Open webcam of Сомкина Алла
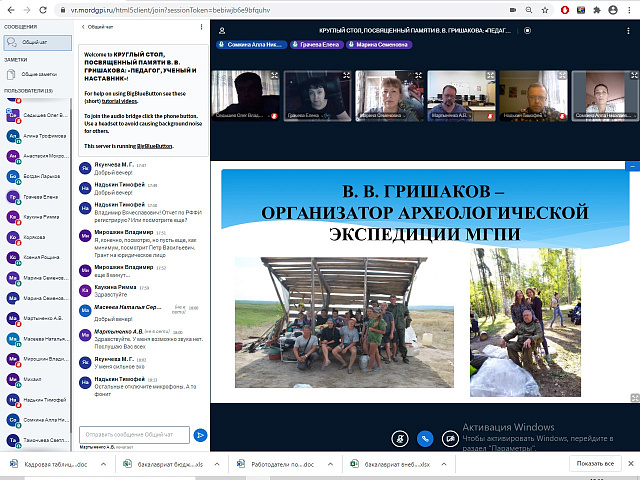Screen dimensions: 640x480 605,96
